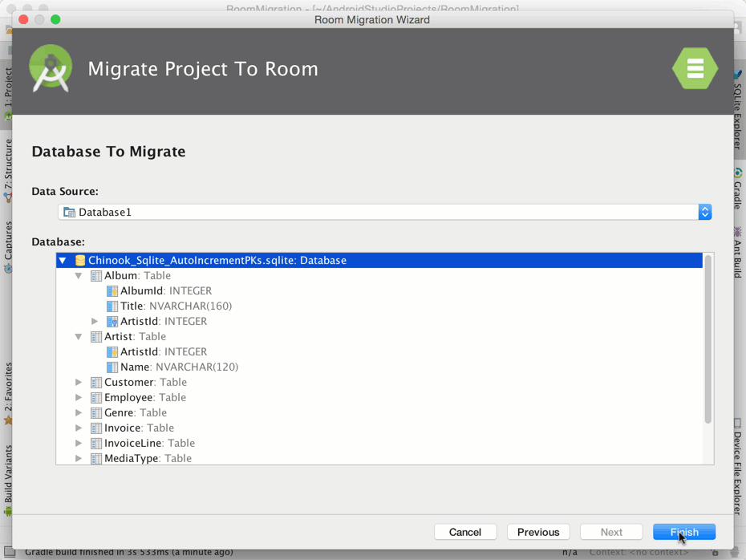The height and width of the screenshot is (560, 746).
Task: Select the AlbumId: INTEGER row
Action: [x=166, y=290]
